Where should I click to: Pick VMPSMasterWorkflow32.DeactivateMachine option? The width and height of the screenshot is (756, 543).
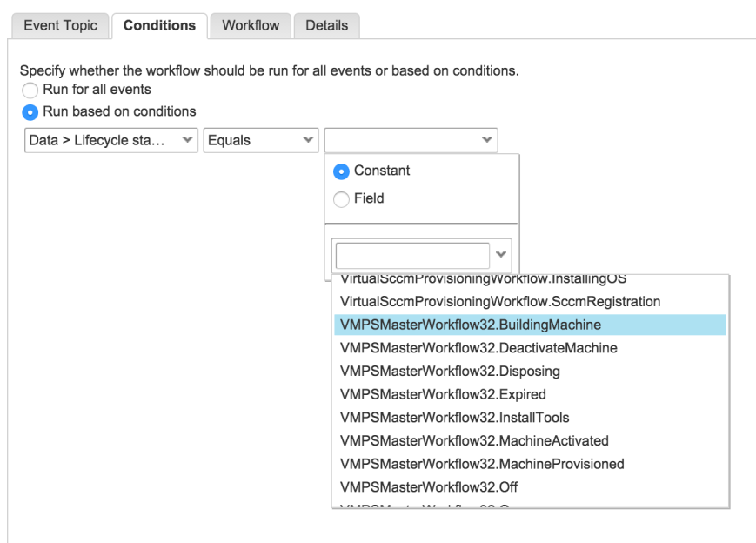(478, 348)
